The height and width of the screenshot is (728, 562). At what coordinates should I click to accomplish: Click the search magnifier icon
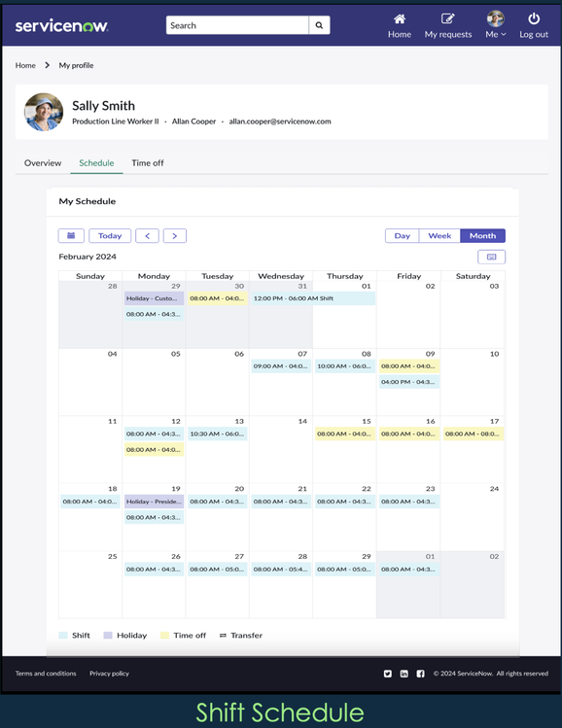[x=319, y=25]
